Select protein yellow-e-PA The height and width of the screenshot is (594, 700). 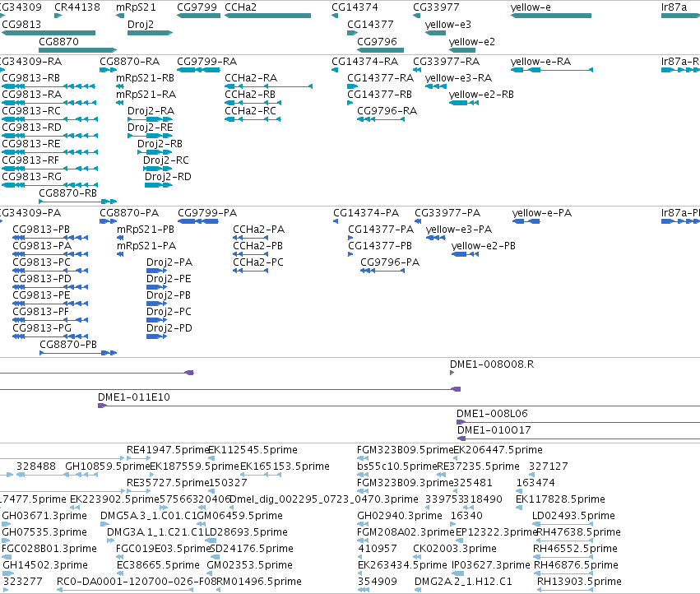526,221
